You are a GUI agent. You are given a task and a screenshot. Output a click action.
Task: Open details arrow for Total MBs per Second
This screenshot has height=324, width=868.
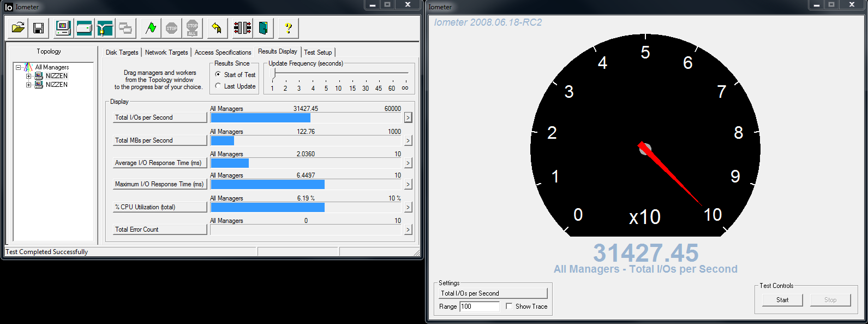point(408,140)
